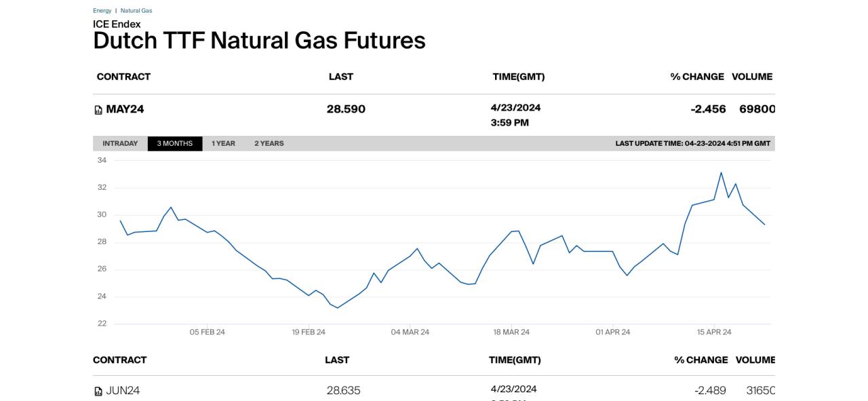Open the MAY24 contract row
The height and width of the screenshot is (401, 868).
click(x=434, y=115)
